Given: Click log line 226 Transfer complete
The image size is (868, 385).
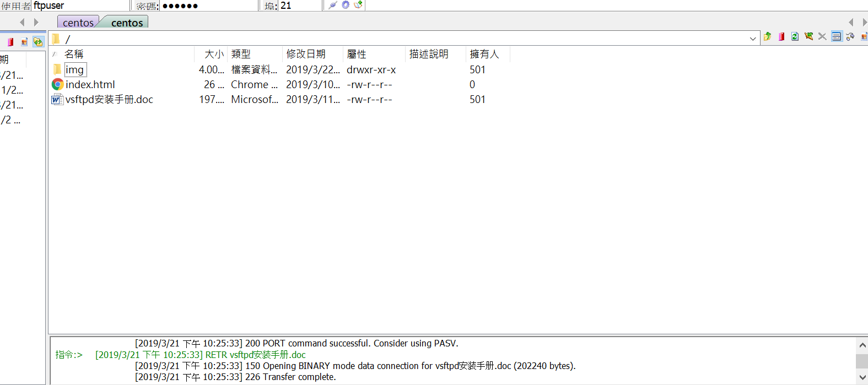Looking at the screenshot, I should pos(235,377).
